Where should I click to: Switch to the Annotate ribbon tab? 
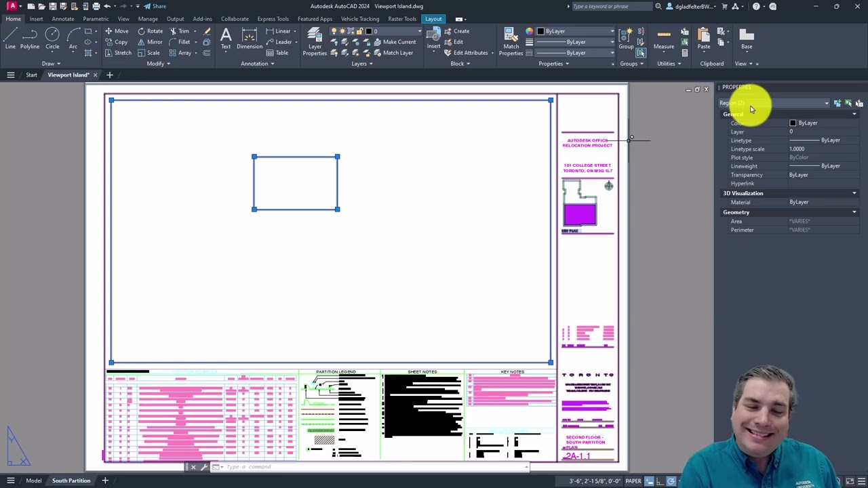point(62,18)
